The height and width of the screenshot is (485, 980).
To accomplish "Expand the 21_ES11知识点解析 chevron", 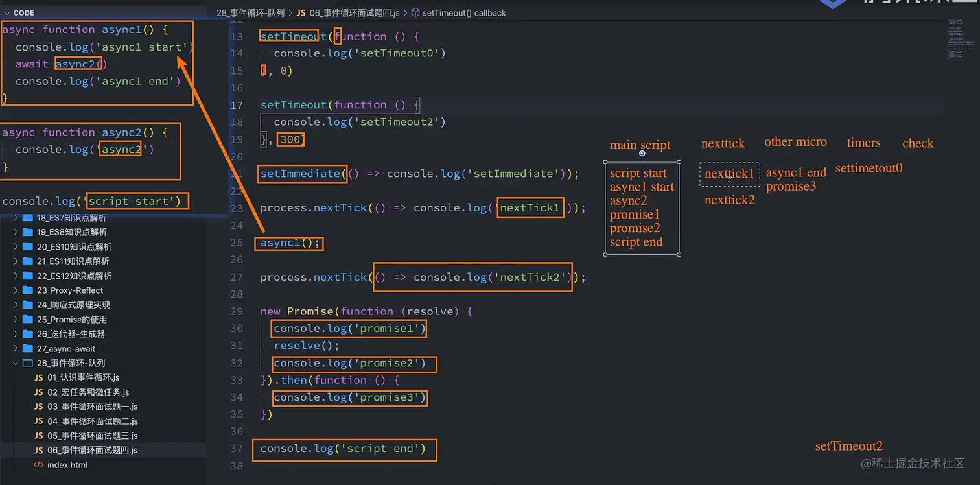I will (16, 261).
